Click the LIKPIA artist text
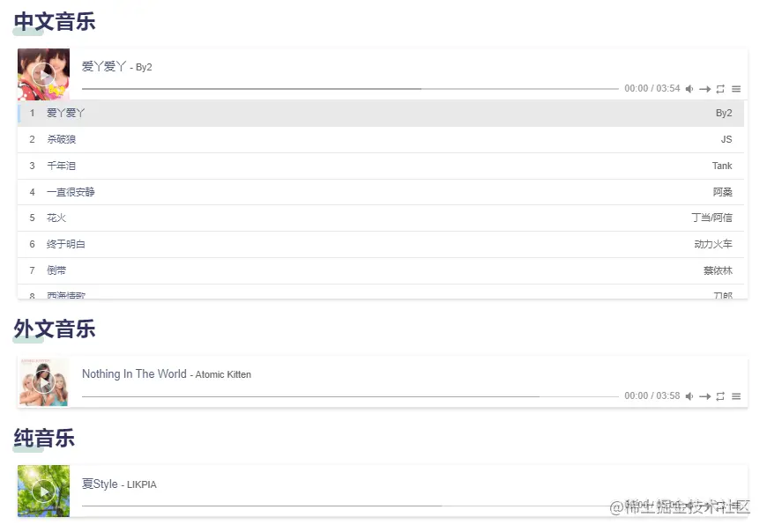 click(x=142, y=484)
